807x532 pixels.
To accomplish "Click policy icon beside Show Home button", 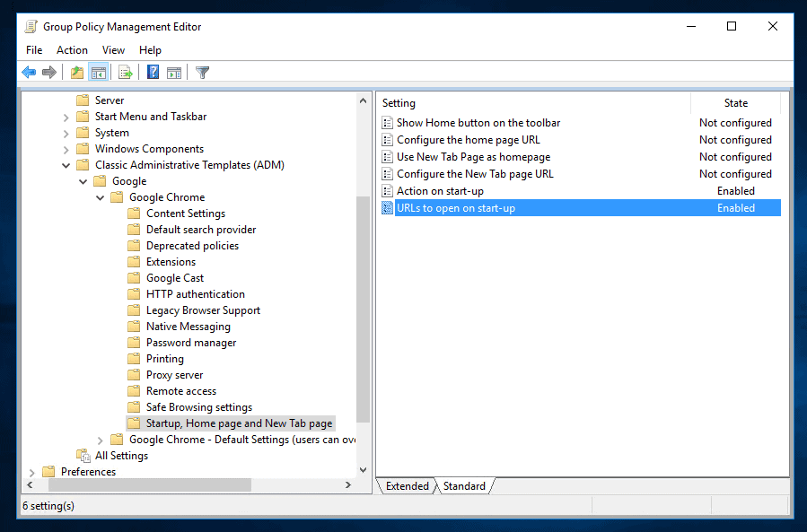I will [x=387, y=122].
